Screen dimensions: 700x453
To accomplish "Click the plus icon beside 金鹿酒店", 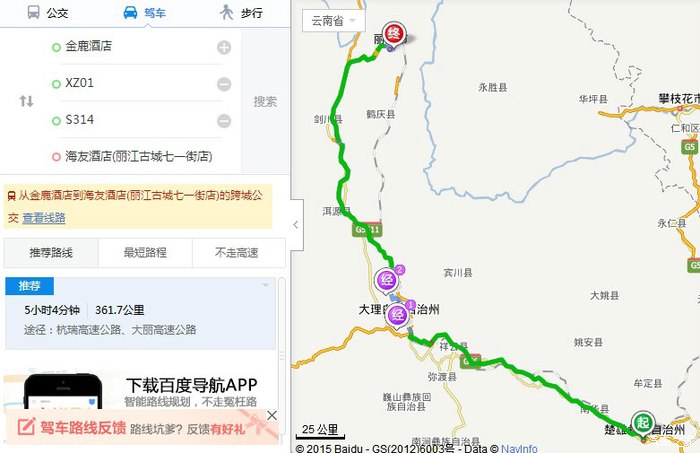I will 224,47.
